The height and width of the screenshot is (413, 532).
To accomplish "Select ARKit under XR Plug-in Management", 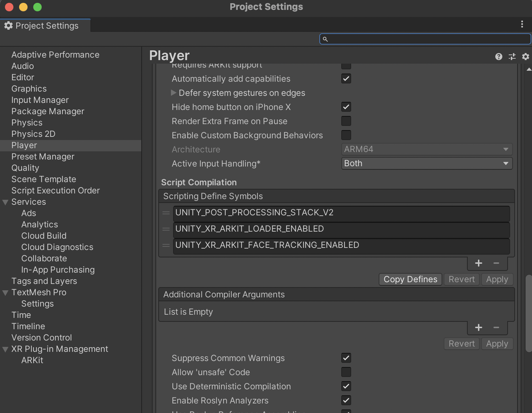I will pos(32,360).
